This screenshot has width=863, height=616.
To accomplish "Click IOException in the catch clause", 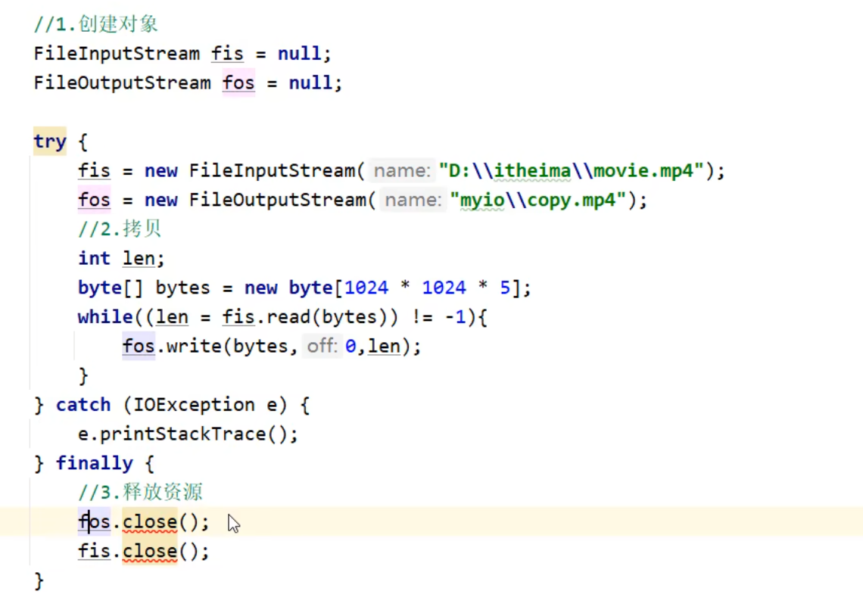I will pyautogui.click(x=194, y=405).
